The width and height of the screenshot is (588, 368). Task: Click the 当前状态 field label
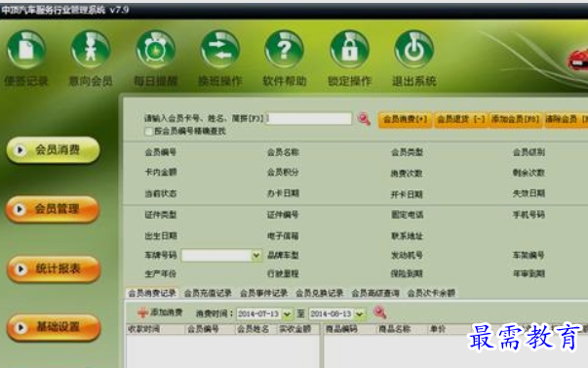click(x=161, y=194)
